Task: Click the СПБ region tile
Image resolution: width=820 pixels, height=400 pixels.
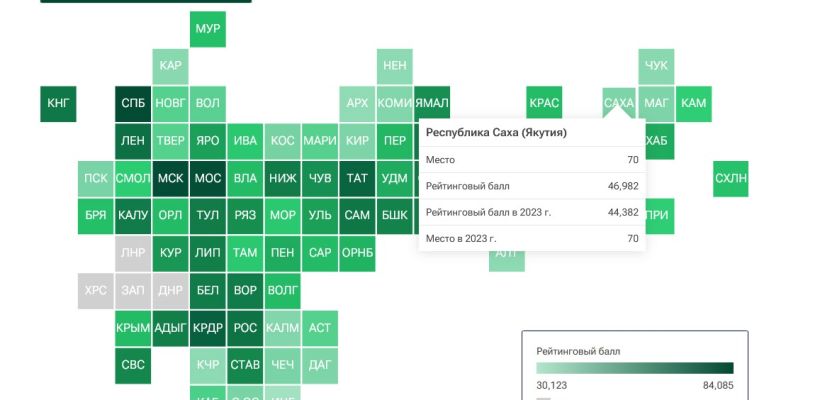Action: tap(133, 103)
